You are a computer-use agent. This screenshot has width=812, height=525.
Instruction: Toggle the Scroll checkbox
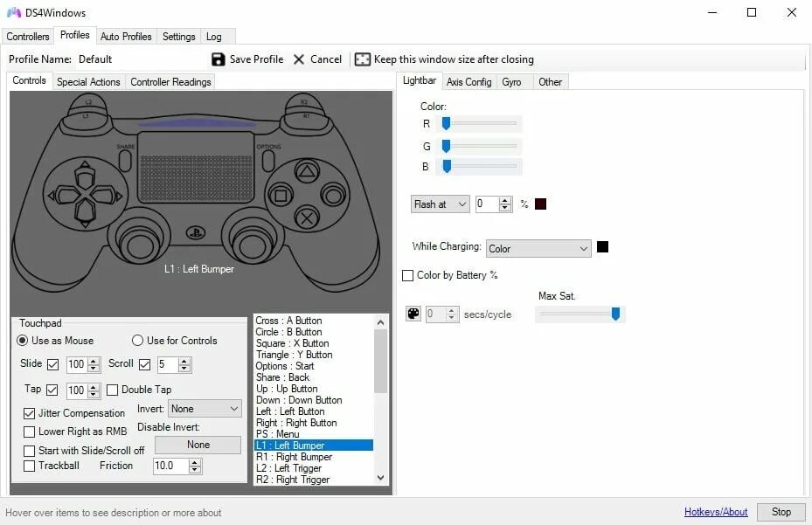click(x=144, y=364)
